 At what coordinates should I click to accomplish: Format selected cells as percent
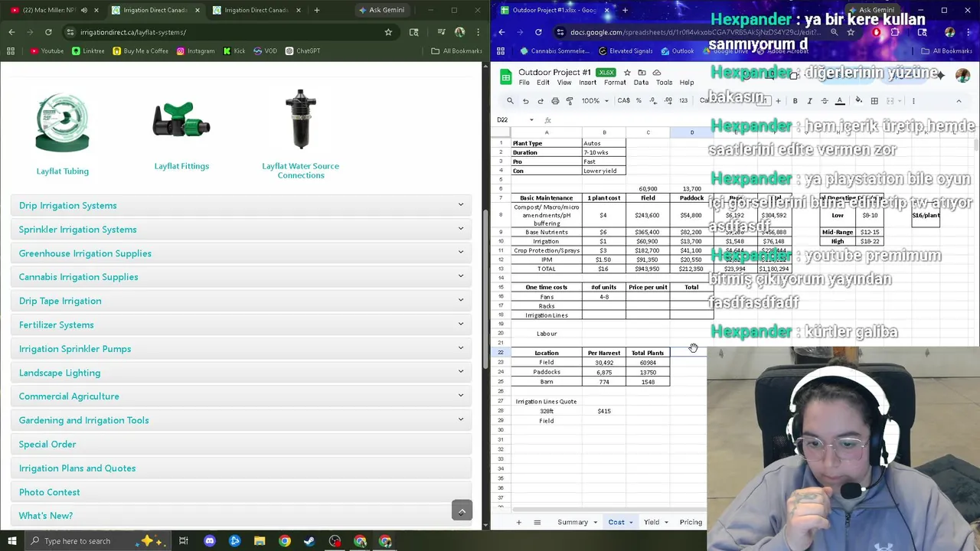tap(639, 101)
